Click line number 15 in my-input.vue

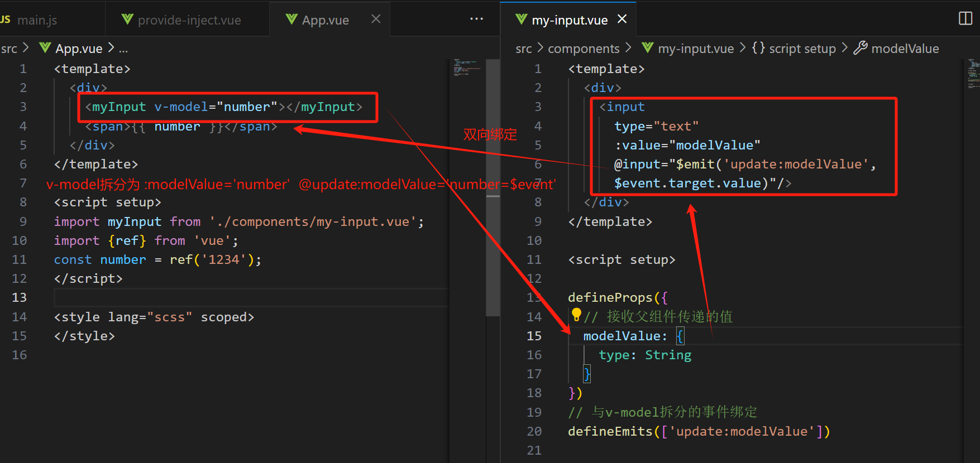tap(534, 336)
